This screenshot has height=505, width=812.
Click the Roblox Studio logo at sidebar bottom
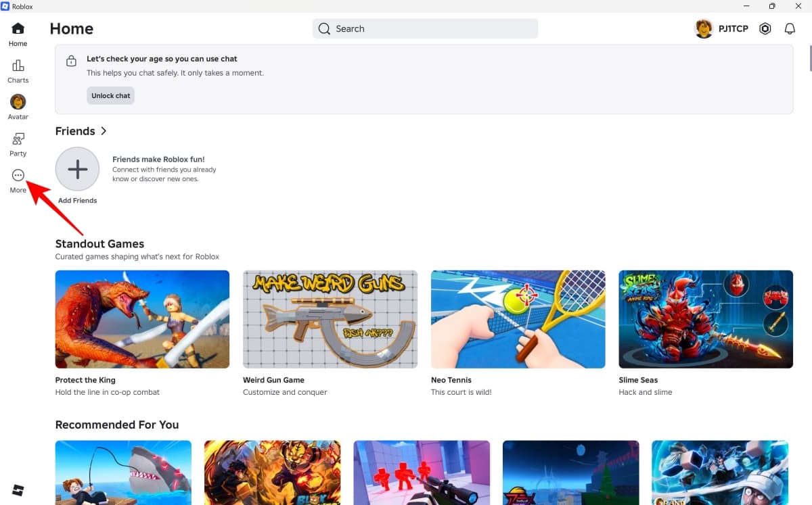[x=18, y=490]
